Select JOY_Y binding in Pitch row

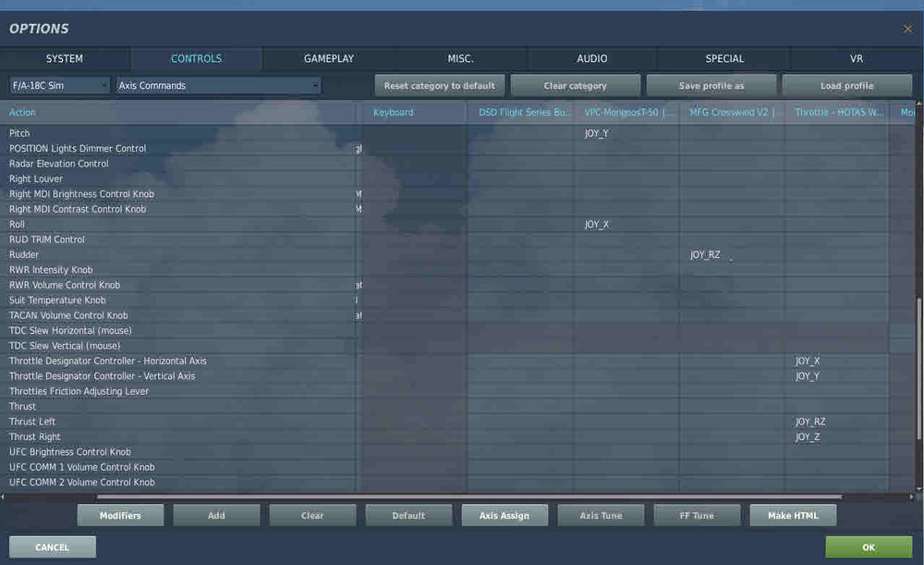[x=596, y=133]
